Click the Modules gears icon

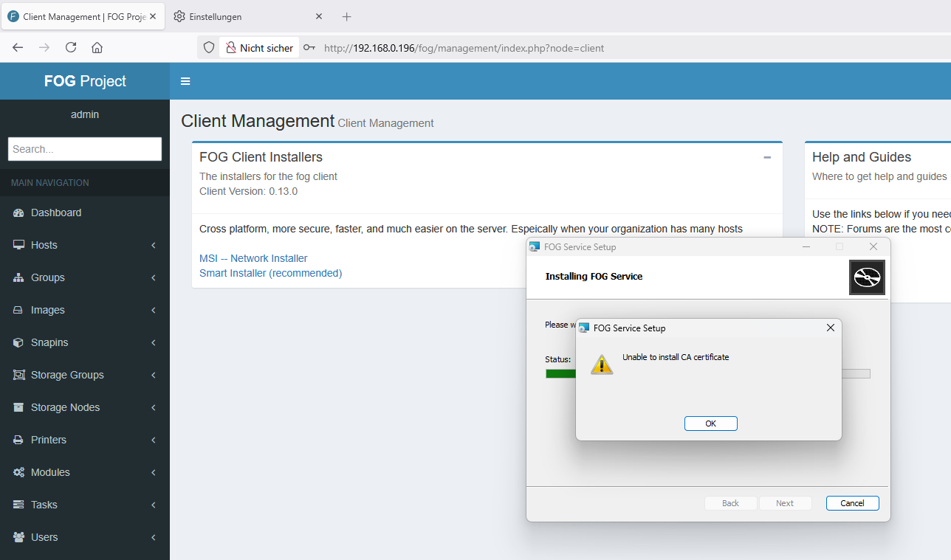click(x=19, y=472)
